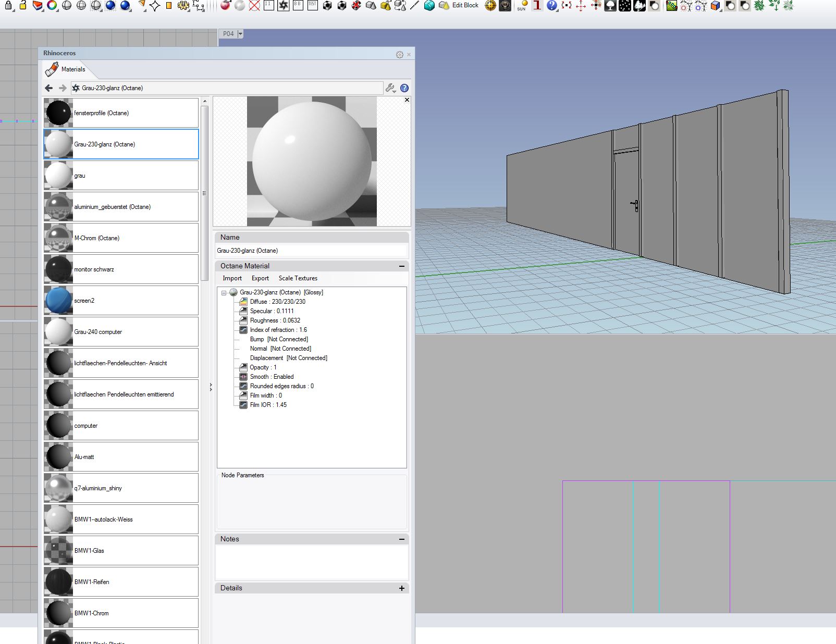This screenshot has width=836, height=644.
Task: Collapse the Notes section
Action: [402, 539]
